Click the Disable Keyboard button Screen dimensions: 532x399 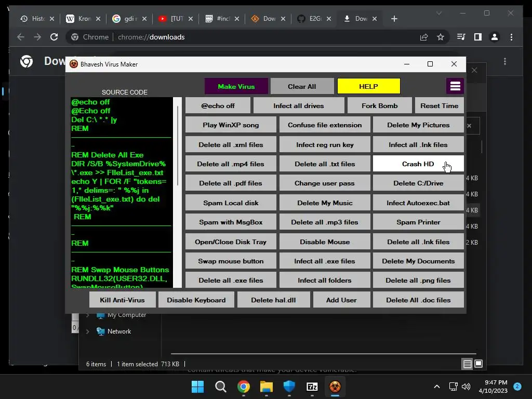point(196,300)
